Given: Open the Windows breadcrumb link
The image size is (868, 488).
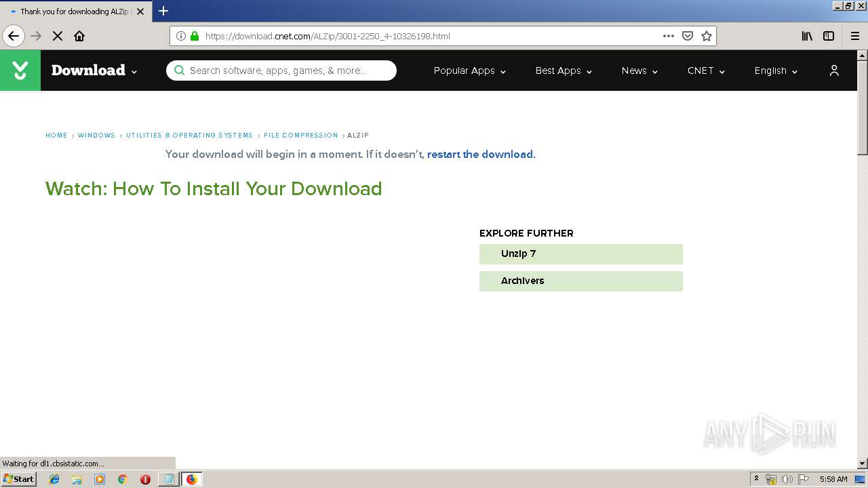Looking at the screenshot, I should point(96,136).
